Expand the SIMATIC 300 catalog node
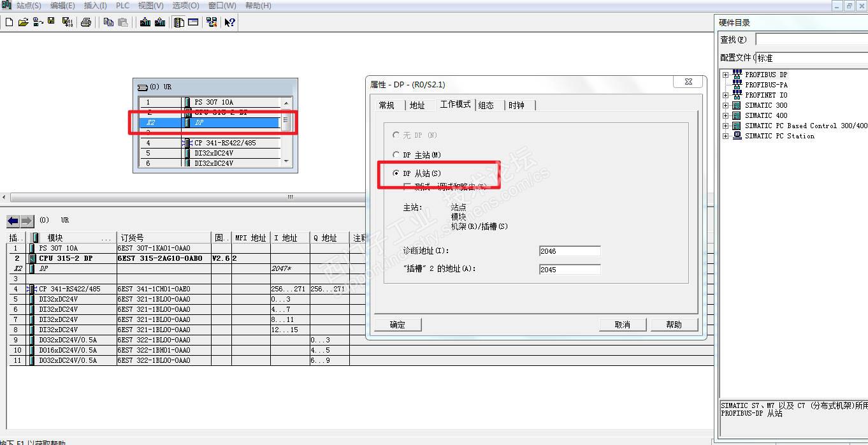868x445 pixels. [x=725, y=105]
